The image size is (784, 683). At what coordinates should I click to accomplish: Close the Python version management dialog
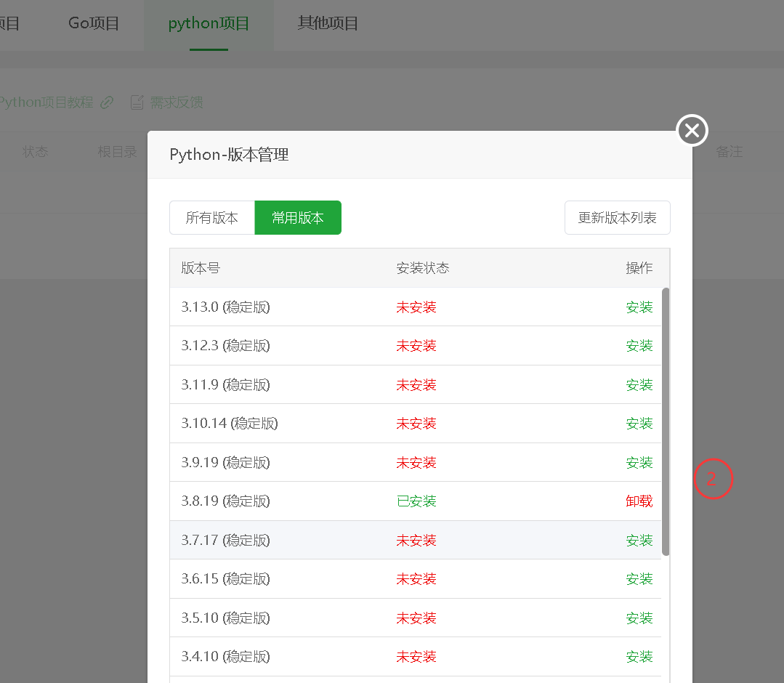pyautogui.click(x=692, y=131)
